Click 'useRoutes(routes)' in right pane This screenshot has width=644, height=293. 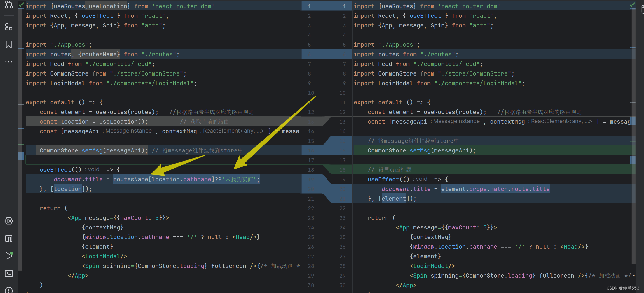[x=453, y=112]
